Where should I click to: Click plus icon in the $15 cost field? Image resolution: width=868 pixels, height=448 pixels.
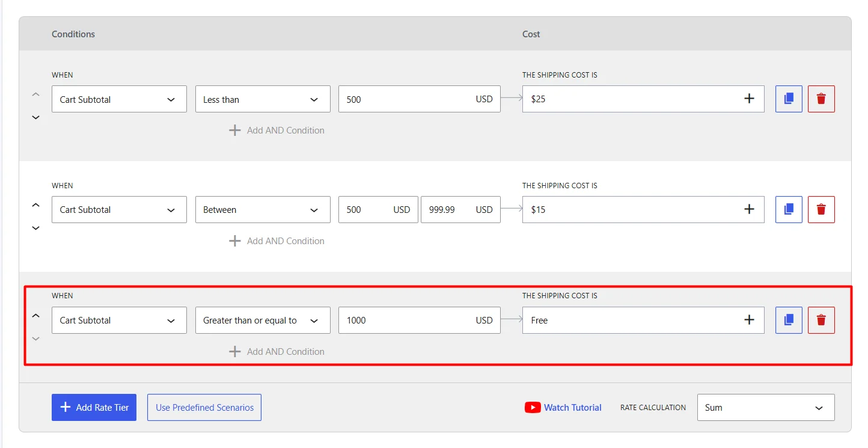(x=749, y=209)
